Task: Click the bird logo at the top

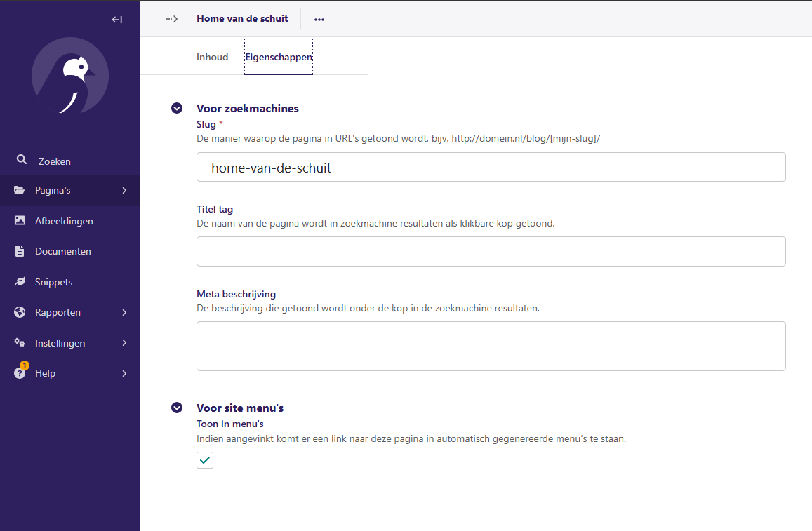Action: tap(70, 76)
